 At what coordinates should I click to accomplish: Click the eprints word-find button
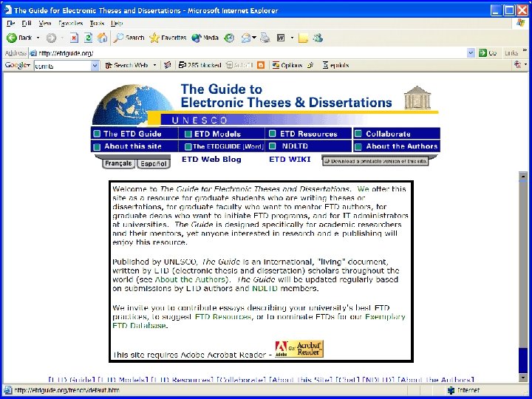click(335, 65)
